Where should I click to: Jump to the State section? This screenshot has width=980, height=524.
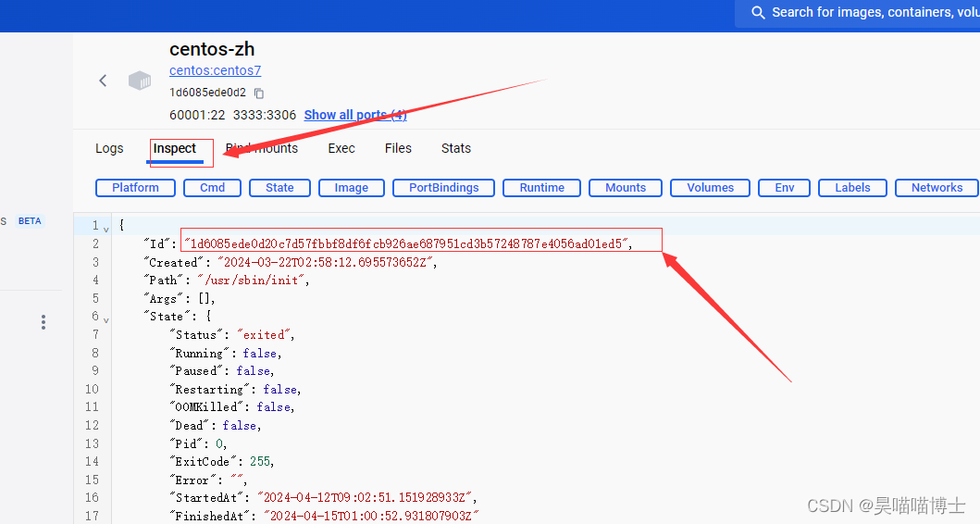click(279, 188)
